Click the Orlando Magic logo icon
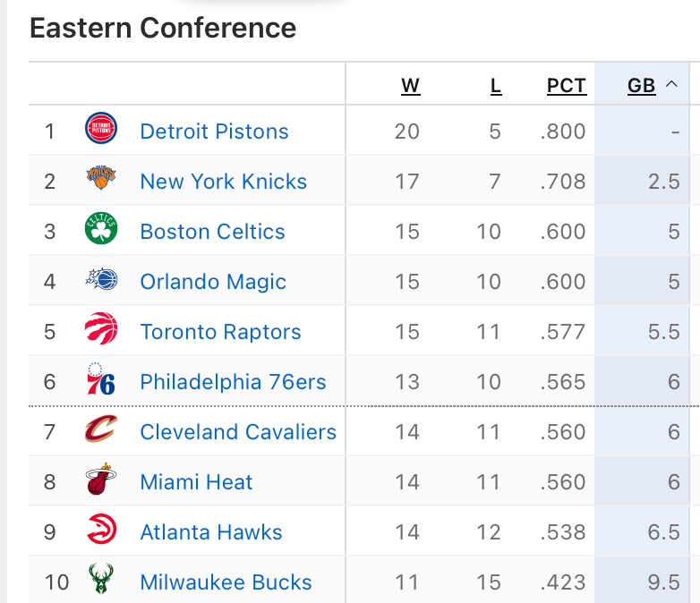Screen dimensions: 700x603 tap(101, 281)
